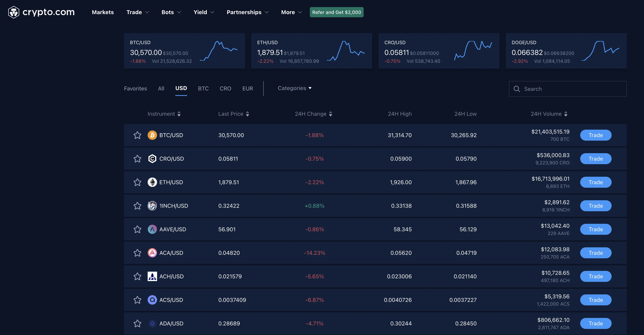Switch to the All markets tab
Viewport: 644px width, 335px height.
pos(161,89)
